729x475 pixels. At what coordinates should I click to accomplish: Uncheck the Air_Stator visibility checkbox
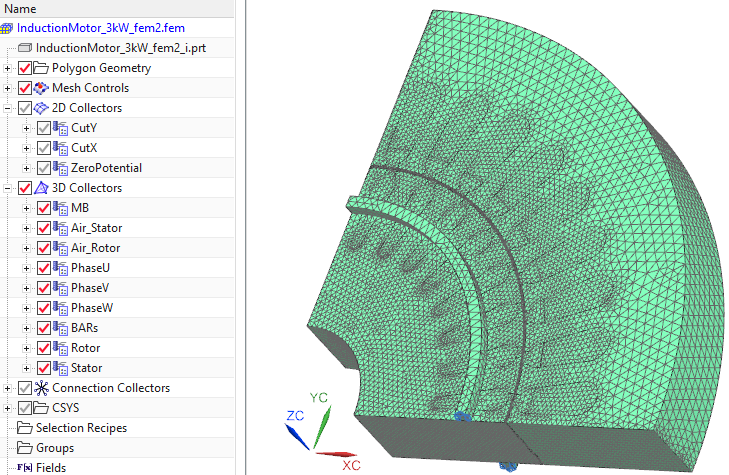pos(43,228)
